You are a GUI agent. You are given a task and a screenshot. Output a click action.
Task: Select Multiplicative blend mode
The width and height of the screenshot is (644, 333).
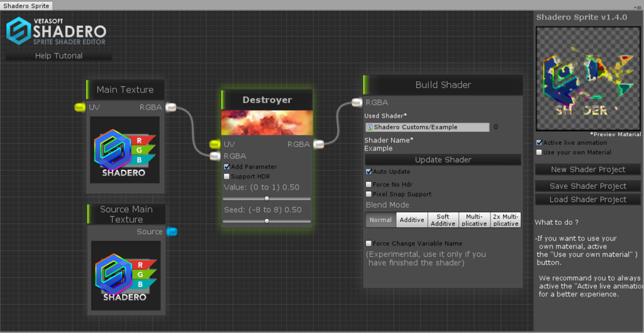pyautogui.click(x=474, y=220)
